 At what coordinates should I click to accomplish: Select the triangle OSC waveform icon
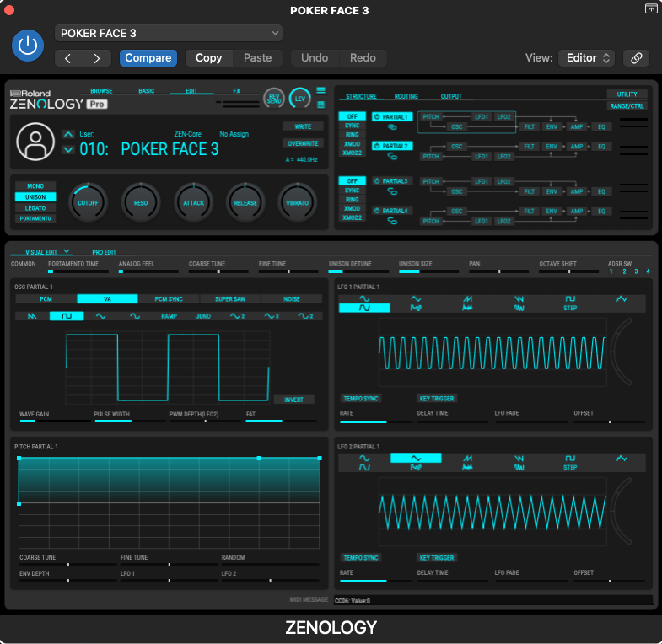pyautogui.click(x=101, y=316)
